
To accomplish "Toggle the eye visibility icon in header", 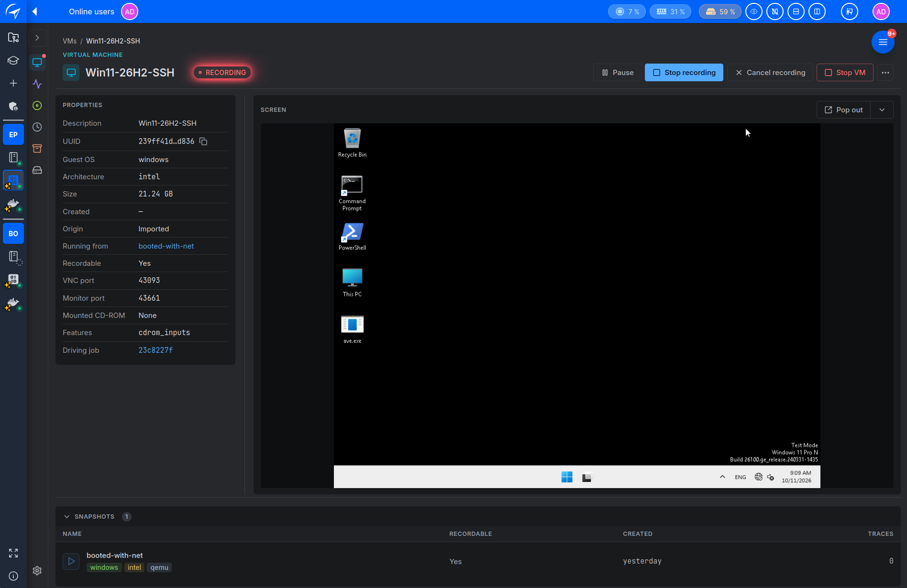I will pyautogui.click(x=754, y=11).
